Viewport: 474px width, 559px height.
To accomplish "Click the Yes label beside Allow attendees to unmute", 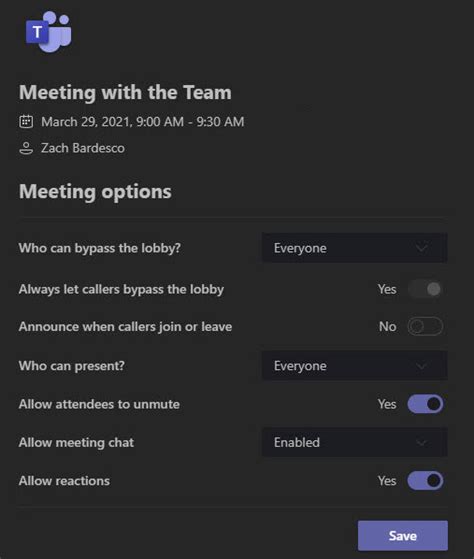I will [x=387, y=404].
